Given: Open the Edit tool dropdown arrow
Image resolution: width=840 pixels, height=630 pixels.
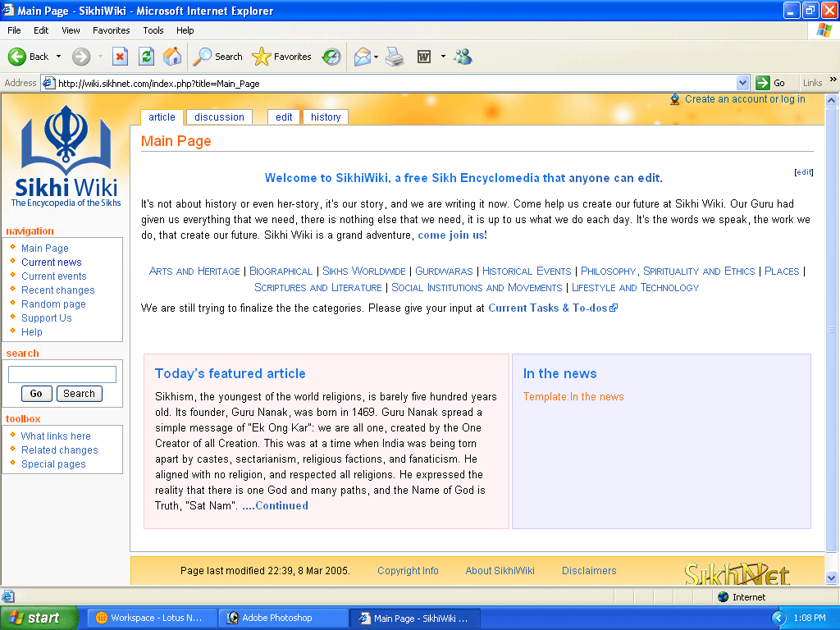Looking at the screenshot, I should click(x=443, y=57).
